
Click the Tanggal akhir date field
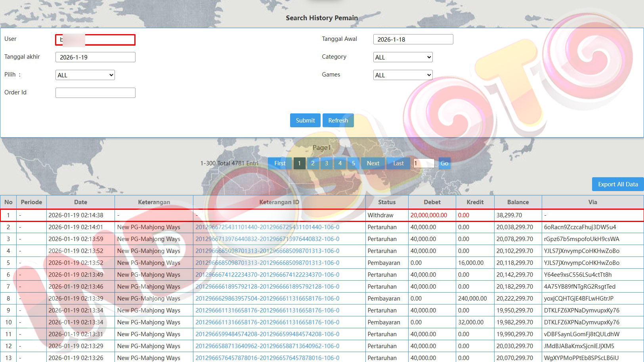coord(96,57)
